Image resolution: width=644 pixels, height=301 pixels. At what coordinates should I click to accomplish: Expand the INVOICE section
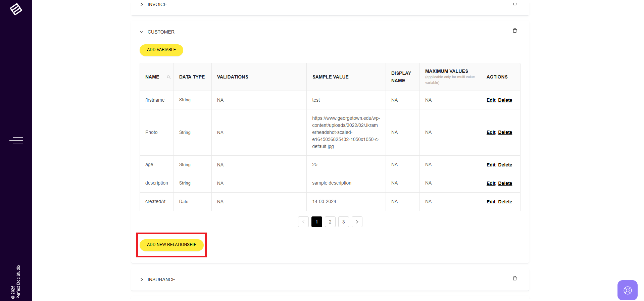142,4
